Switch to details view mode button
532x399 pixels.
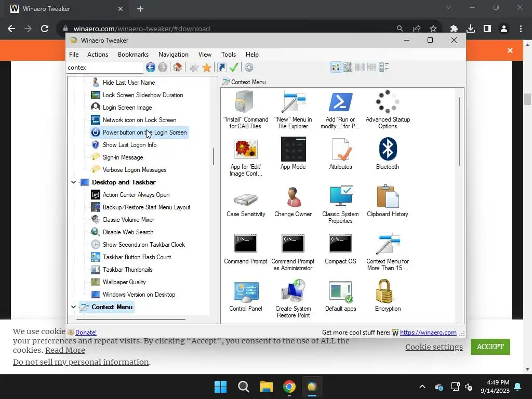pos(384,67)
